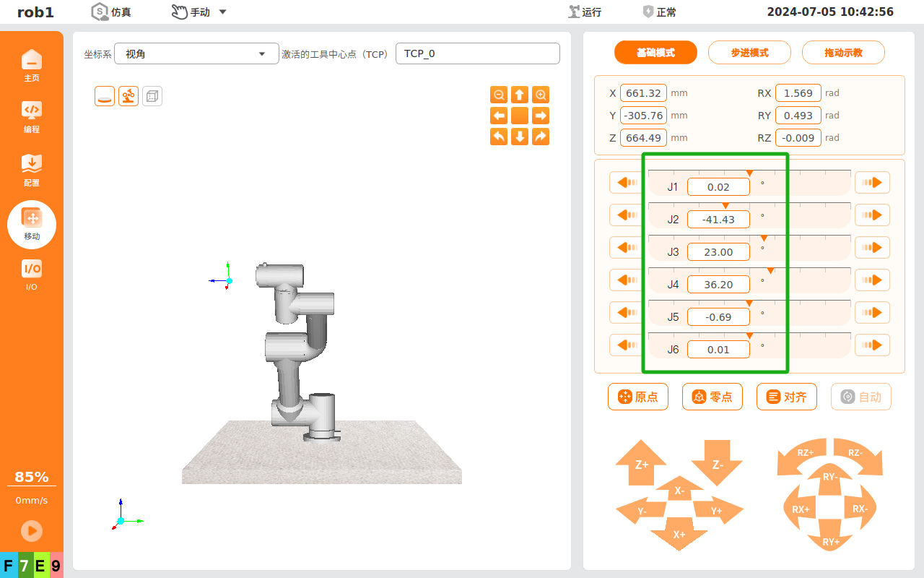This screenshot has width=924, height=578.
Task: Move TCP with Y- arrow
Action: [642, 510]
